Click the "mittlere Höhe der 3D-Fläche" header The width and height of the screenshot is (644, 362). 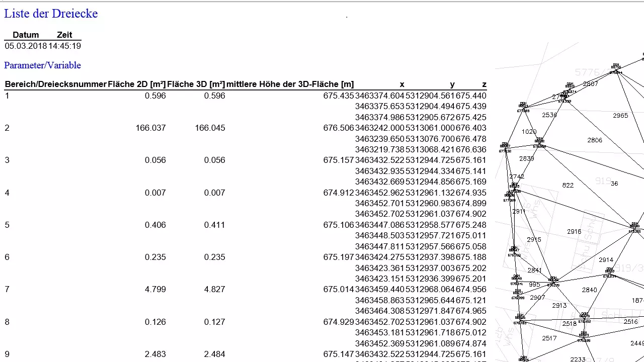click(290, 84)
